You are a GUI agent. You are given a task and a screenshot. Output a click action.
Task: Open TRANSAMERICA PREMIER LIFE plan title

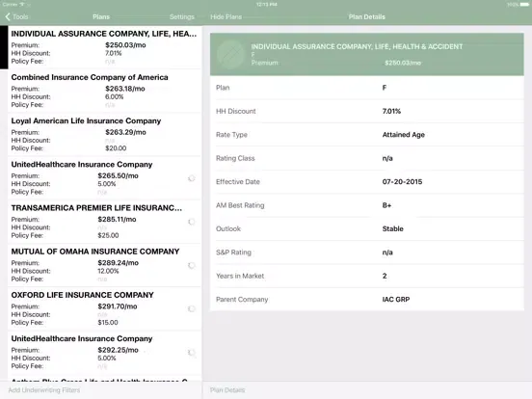(x=96, y=208)
